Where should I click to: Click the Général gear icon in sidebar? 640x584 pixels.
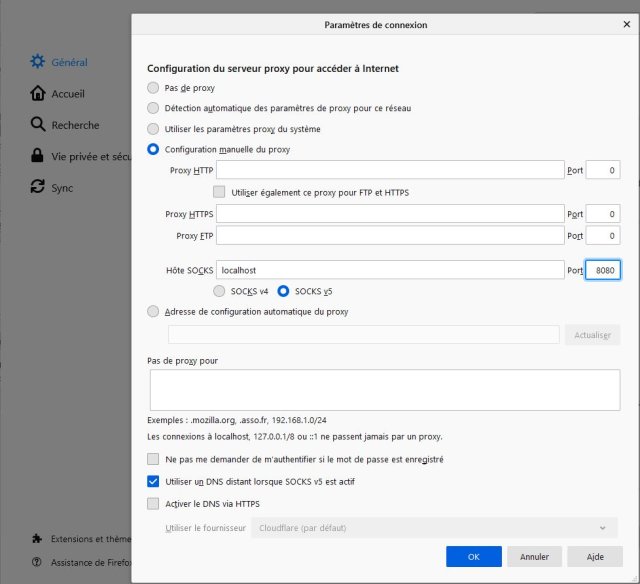(x=38, y=62)
